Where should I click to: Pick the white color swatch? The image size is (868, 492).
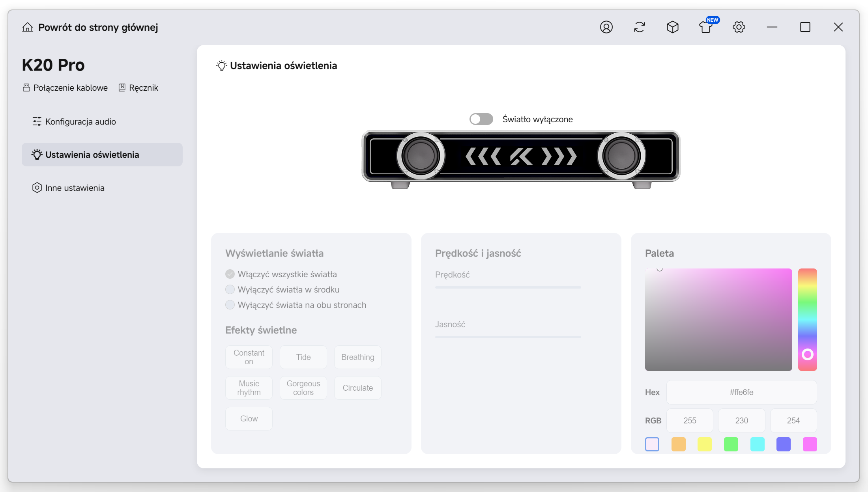[652, 444]
